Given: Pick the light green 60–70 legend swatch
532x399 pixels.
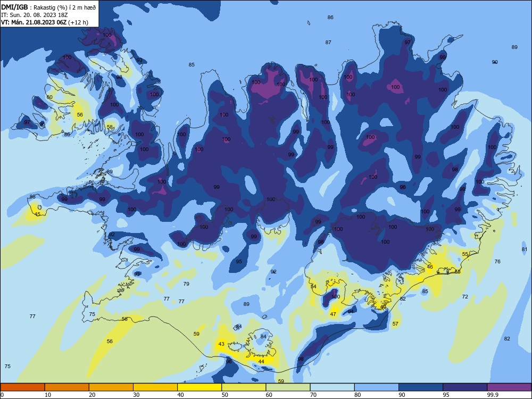Looking at the screenshot, I should tap(288, 387).
